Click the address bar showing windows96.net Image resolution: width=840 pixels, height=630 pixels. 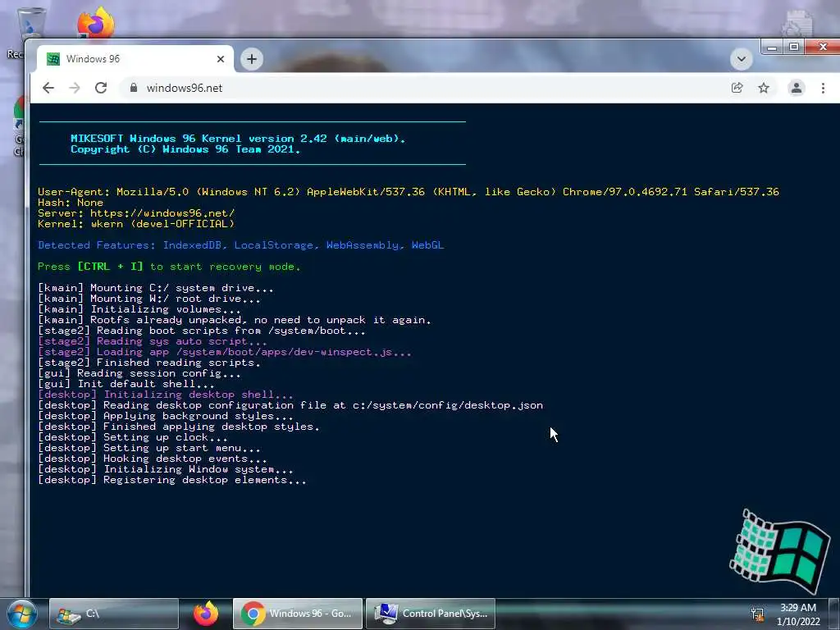click(x=423, y=88)
